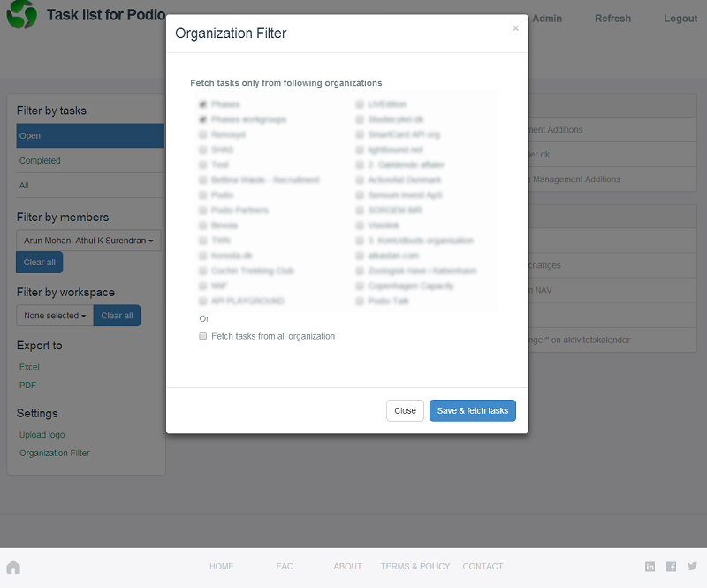Uncheck the Phases workgroups checkbox

[203, 119]
